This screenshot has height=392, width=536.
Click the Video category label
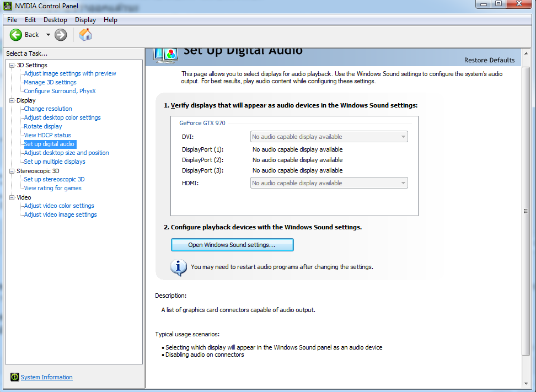pyautogui.click(x=24, y=197)
